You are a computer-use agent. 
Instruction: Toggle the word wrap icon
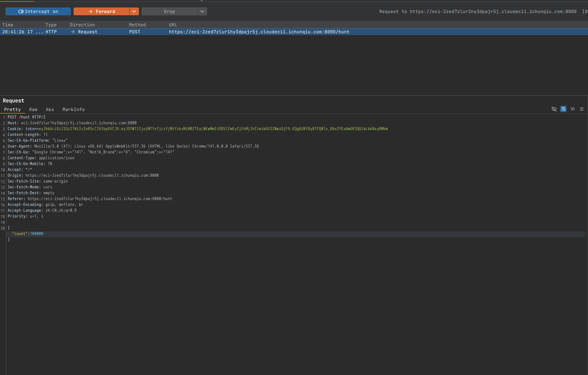point(563,109)
